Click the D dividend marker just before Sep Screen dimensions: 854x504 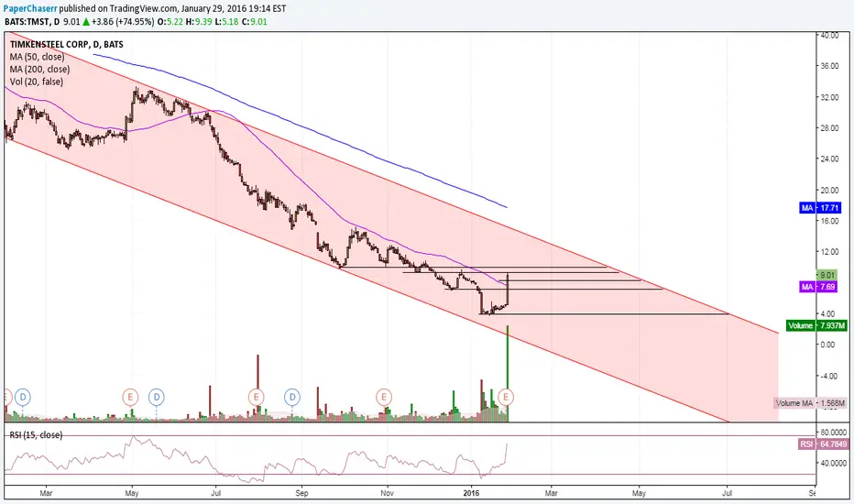(x=292, y=397)
